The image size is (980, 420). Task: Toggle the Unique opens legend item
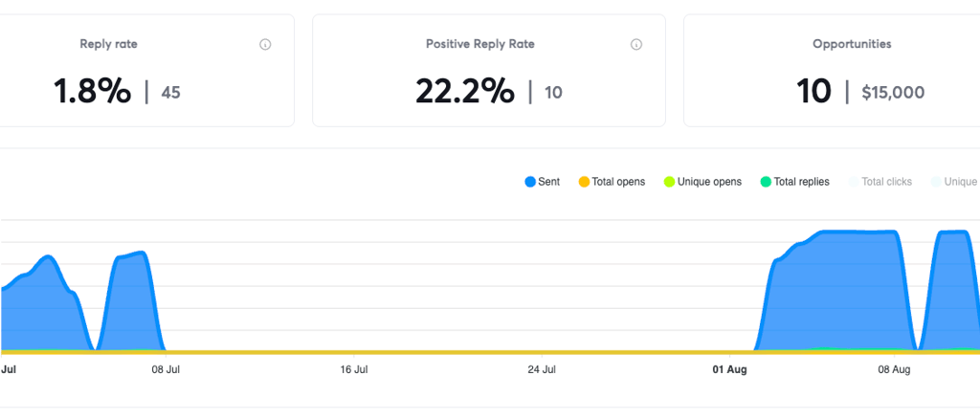coord(702,182)
